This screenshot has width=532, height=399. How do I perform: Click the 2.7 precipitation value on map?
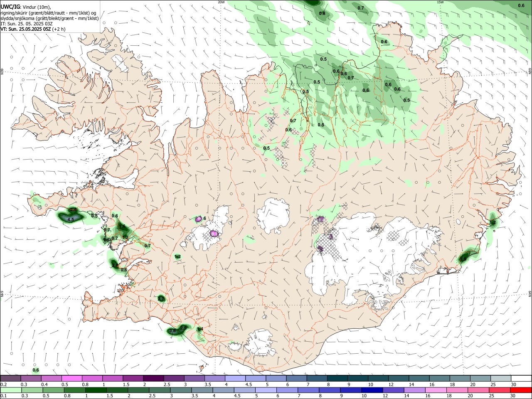tap(161, 299)
